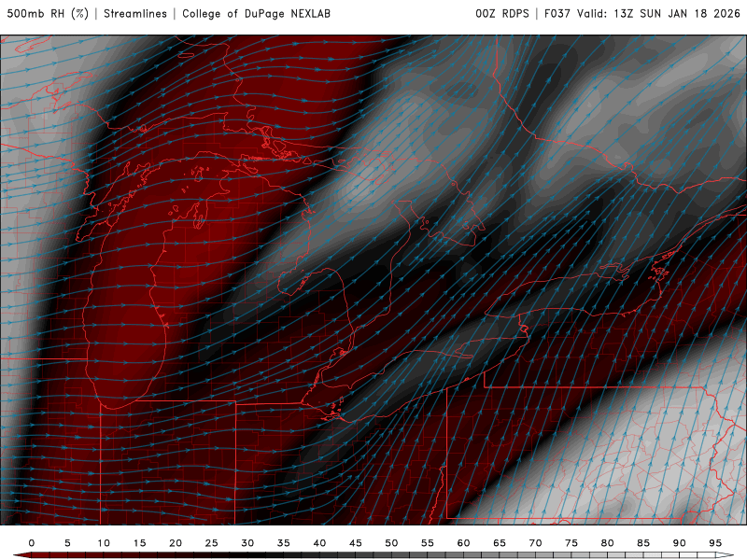Click the 65 label on colorbar

click(500, 543)
